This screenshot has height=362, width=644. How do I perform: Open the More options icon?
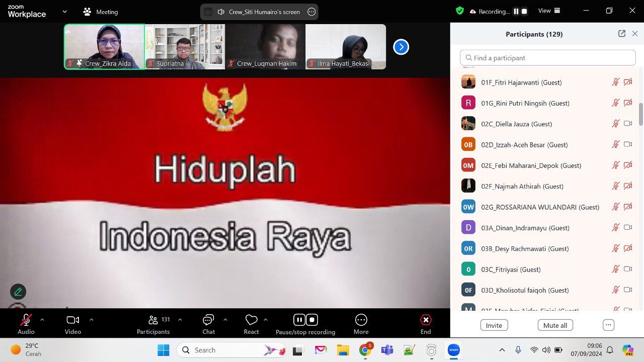(361, 320)
